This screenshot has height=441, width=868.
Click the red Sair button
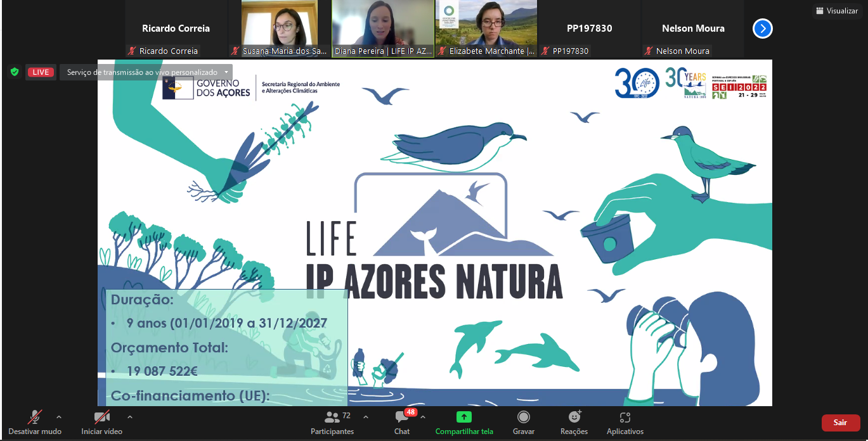coord(840,423)
